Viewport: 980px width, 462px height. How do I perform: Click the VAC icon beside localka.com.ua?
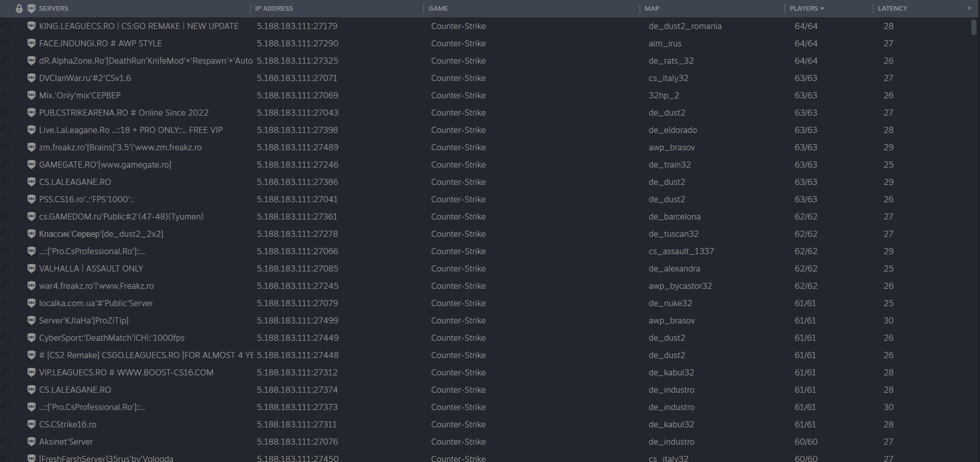(x=32, y=303)
